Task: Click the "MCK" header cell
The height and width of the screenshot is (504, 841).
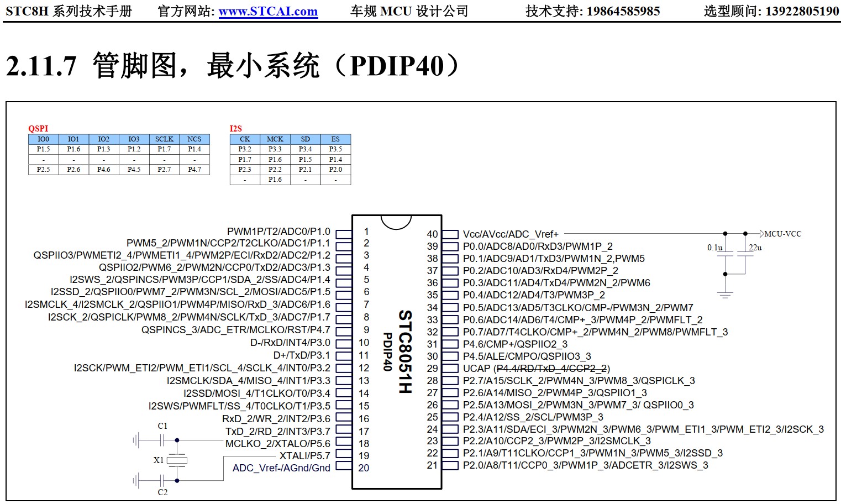Action: point(275,139)
